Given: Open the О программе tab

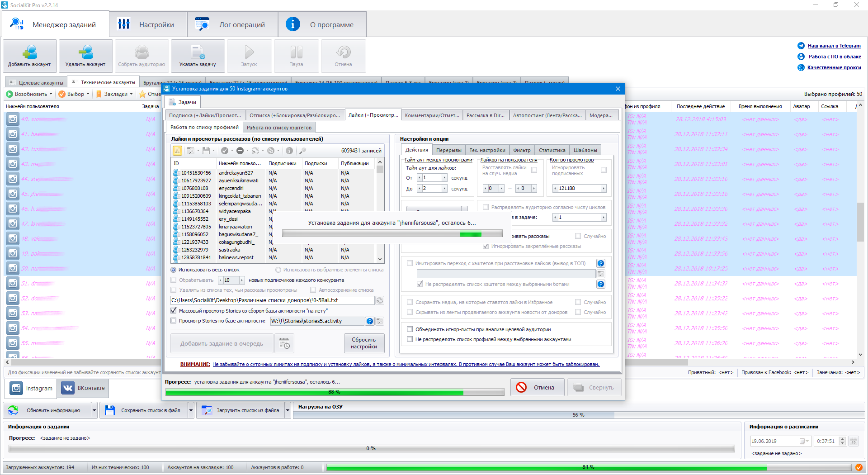Looking at the screenshot, I should click(x=322, y=24).
